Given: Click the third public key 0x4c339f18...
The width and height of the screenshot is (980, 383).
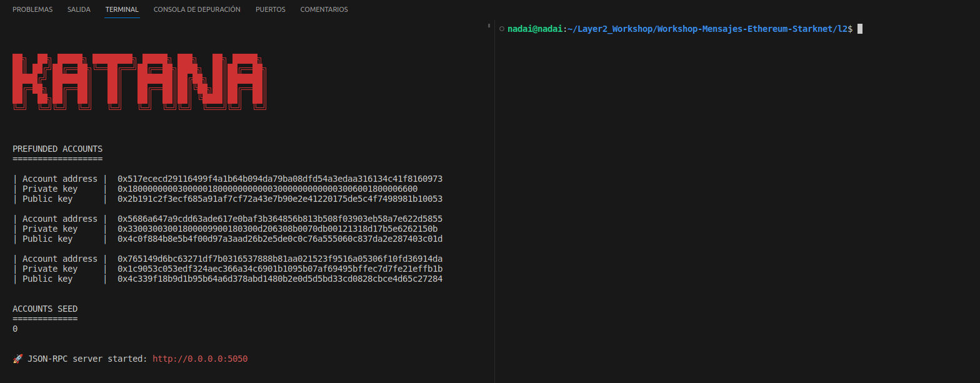Looking at the screenshot, I should [x=280, y=279].
